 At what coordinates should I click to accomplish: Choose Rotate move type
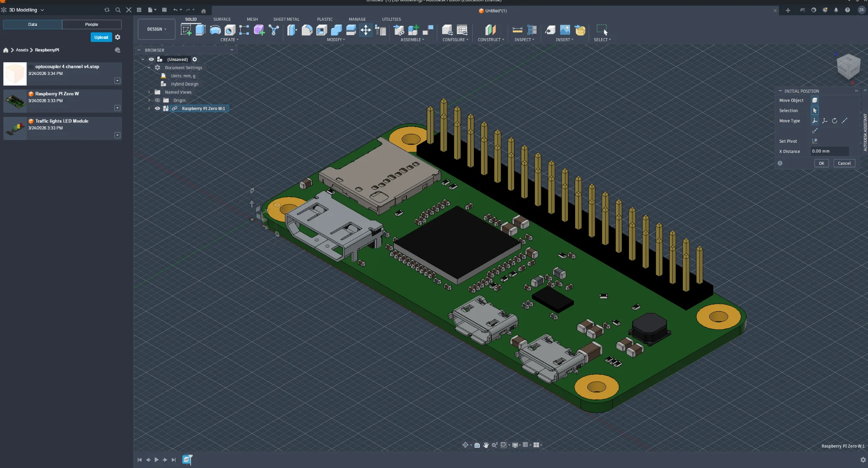tap(835, 121)
